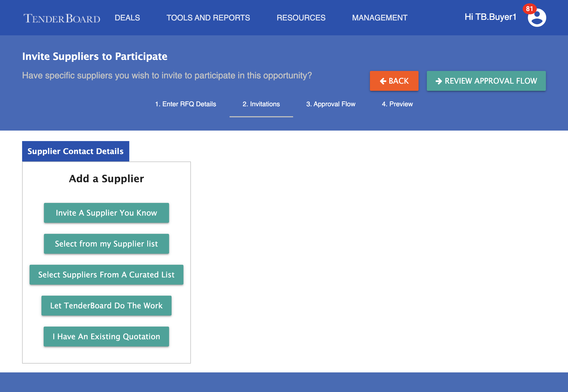Click the Add a Supplier heading
The image size is (568, 392).
tap(106, 179)
